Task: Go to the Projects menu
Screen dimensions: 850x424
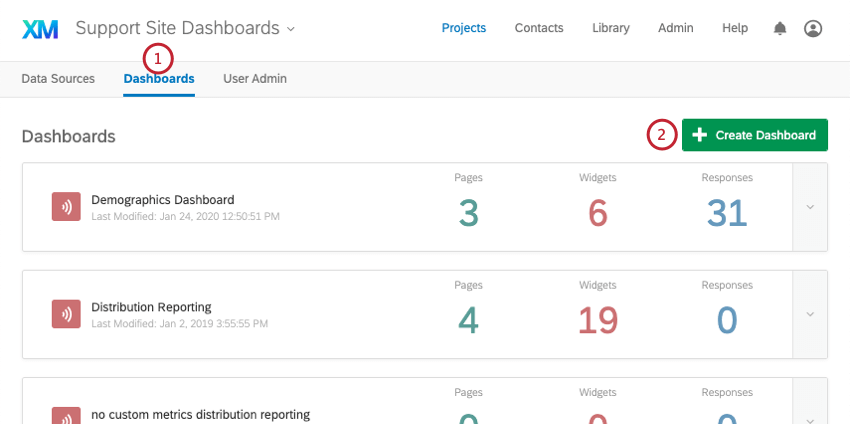Action: point(463,28)
